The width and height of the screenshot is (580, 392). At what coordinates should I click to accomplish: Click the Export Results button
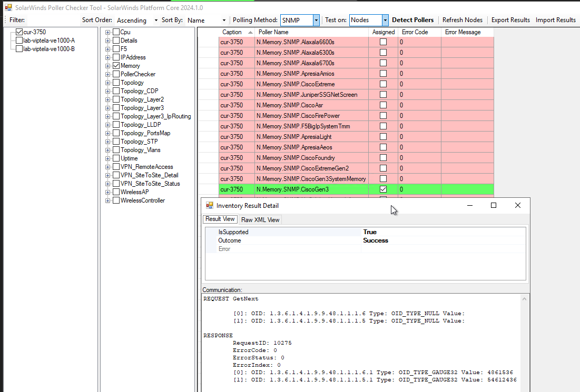(510, 20)
